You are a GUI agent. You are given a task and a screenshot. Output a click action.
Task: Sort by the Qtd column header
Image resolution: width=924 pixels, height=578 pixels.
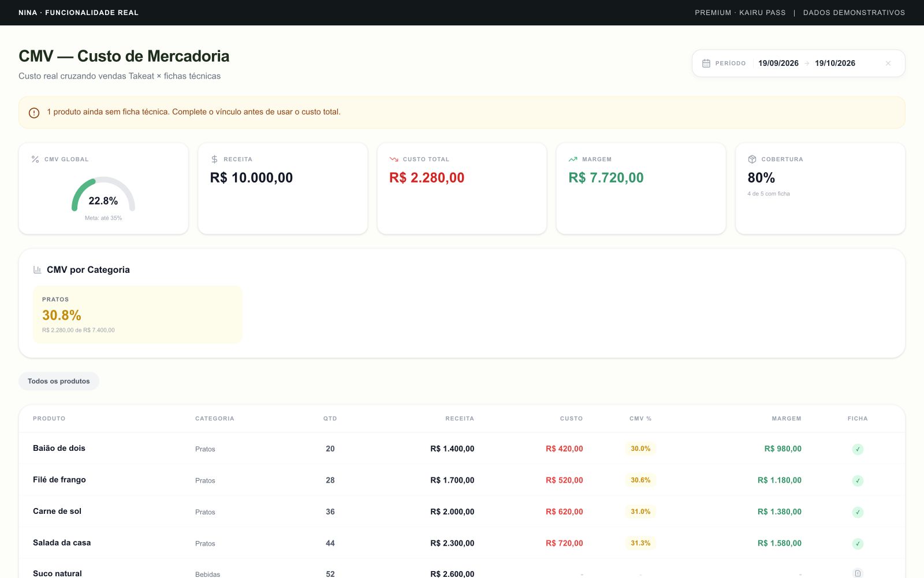(x=330, y=418)
